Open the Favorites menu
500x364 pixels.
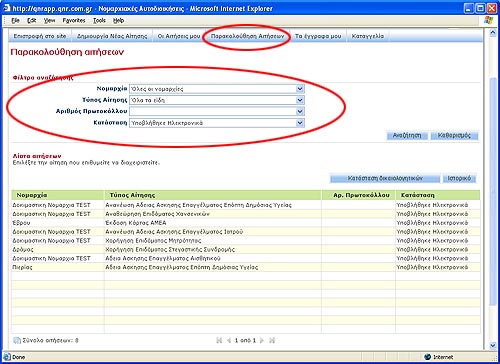coord(74,21)
